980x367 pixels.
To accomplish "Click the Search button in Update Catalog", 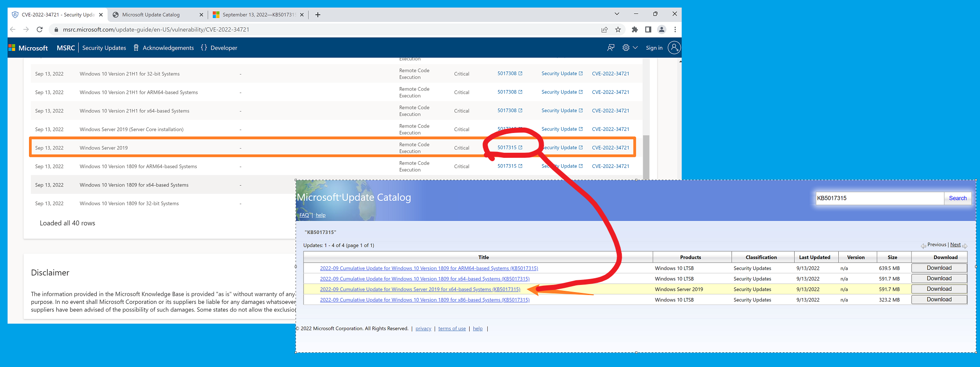I will pos(957,198).
